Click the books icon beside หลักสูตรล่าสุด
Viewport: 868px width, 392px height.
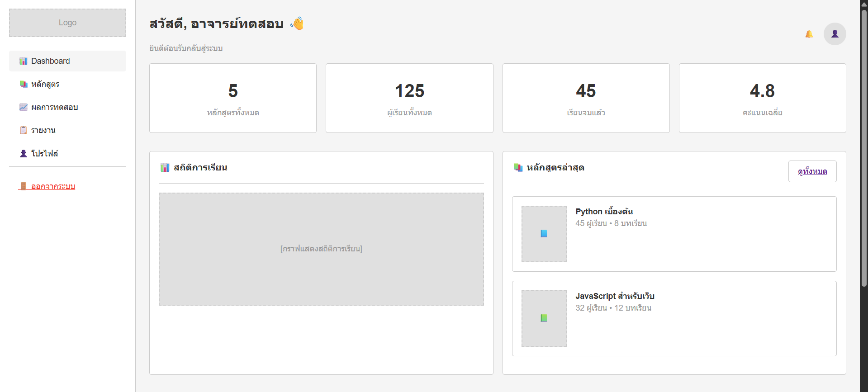click(518, 168)
